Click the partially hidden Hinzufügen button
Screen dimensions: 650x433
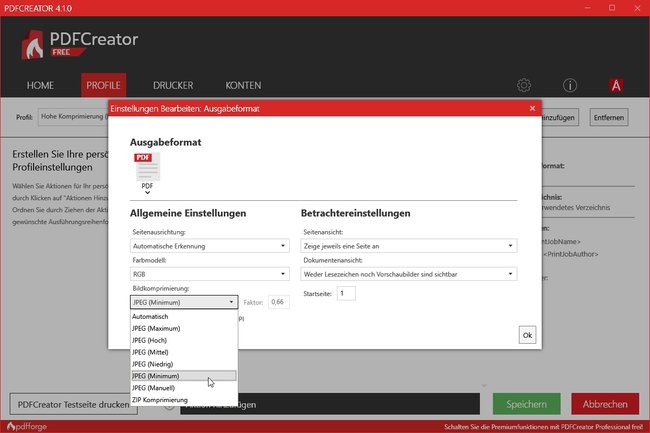click(x=560, y=117)
